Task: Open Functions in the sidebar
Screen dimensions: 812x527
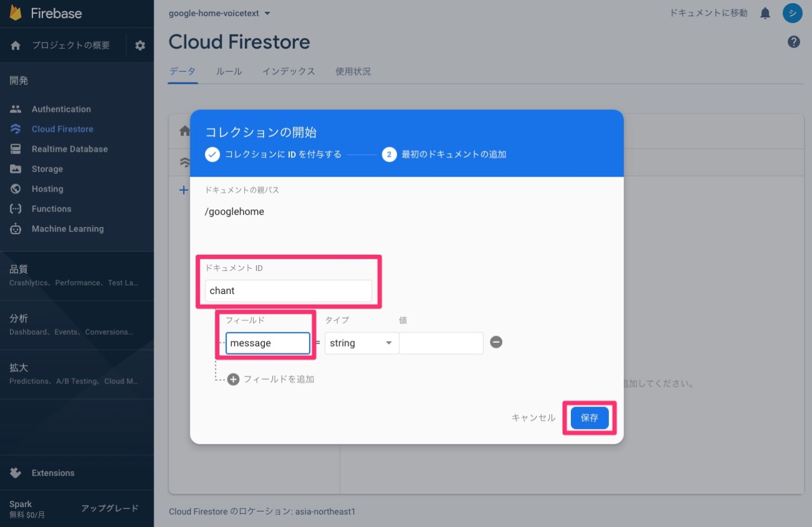Action: pyautogui.click(x=51, y=209)
